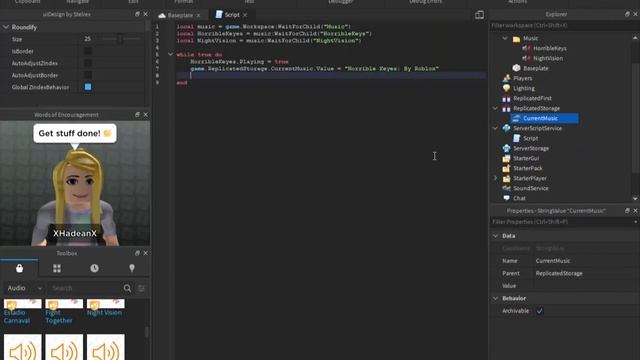The image size is (640, 360).
Task: Select the StarterPack service icon
Action: [507, 168]
